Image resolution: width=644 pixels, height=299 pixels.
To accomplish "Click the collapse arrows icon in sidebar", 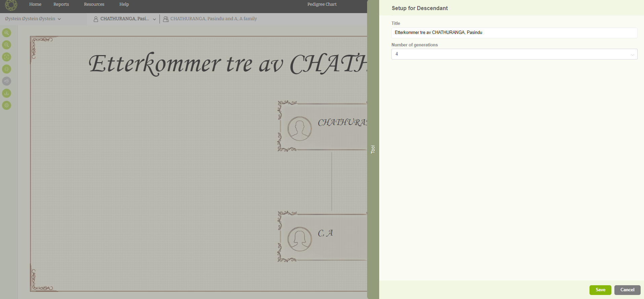I will tap(7, 69).
